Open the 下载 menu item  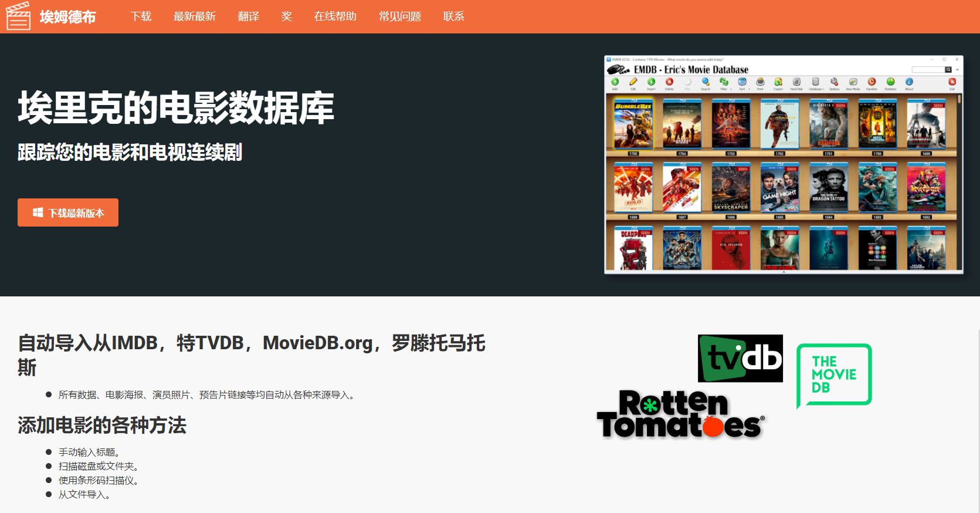click(141, 16)
